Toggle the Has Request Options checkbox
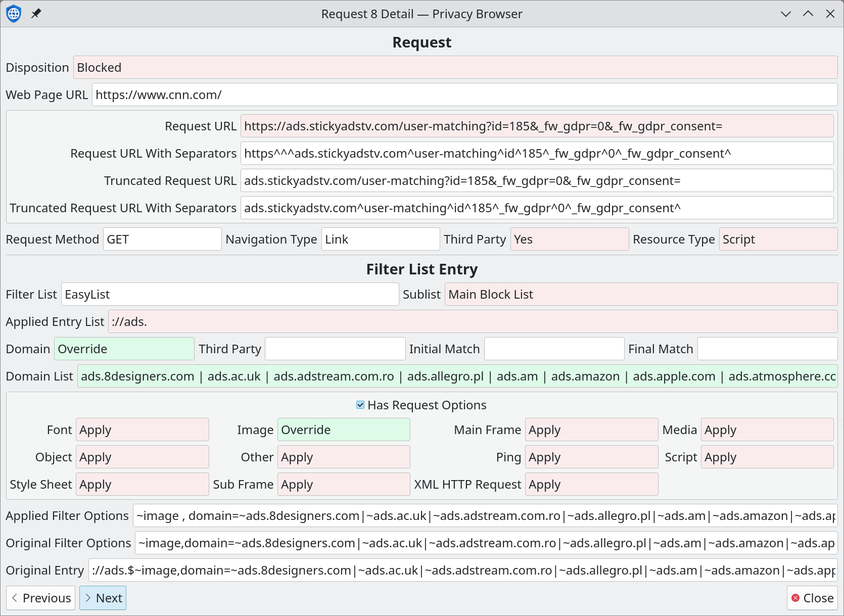The height and width of the screenshot is (616, 844). click(x=360, y=405)
